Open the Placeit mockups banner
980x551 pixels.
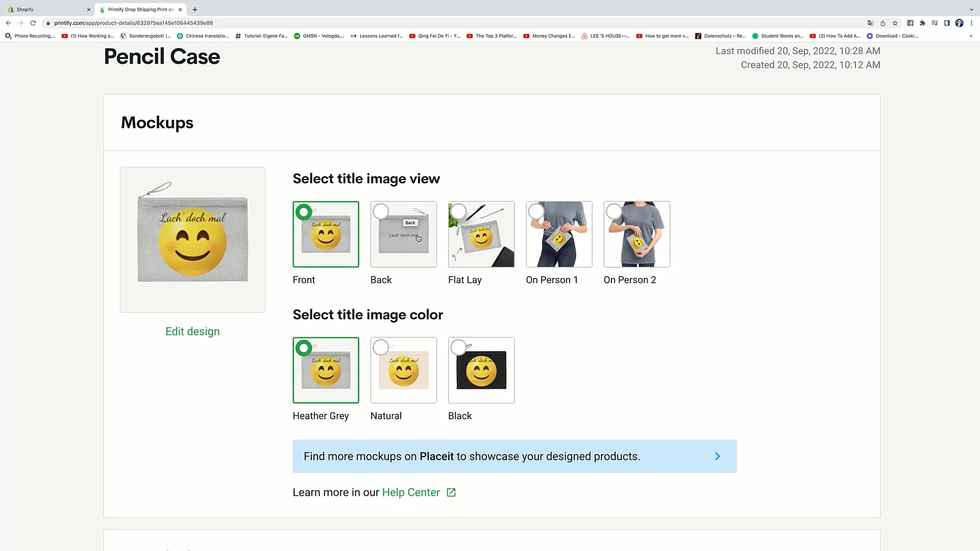[x=514, y=456]
